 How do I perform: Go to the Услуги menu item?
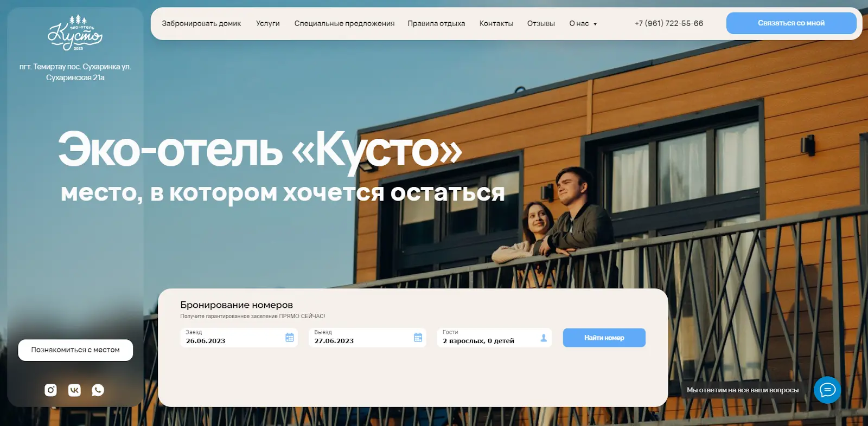pyautogui.click(x=268, y=23)
